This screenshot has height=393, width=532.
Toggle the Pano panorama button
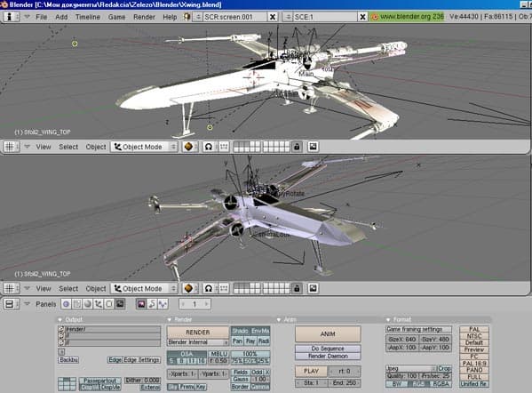coord(237,341)
